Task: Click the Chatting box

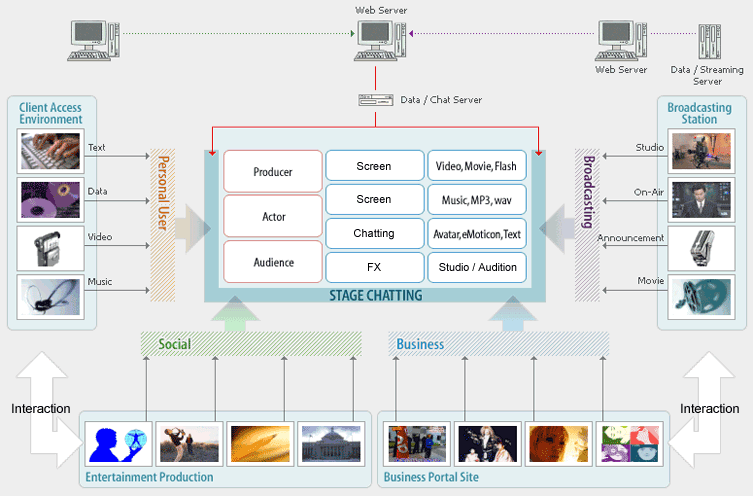Action: coord(375,233)
